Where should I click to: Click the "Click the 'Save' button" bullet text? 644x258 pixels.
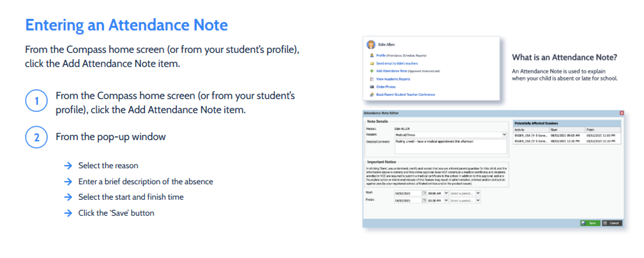pyautogui.click(x=116, y=213)
